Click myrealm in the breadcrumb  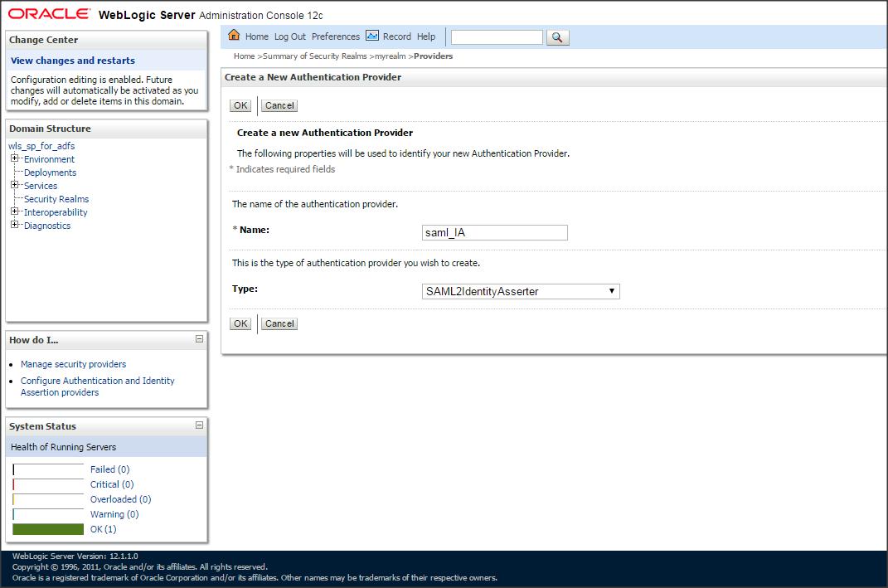391,56
